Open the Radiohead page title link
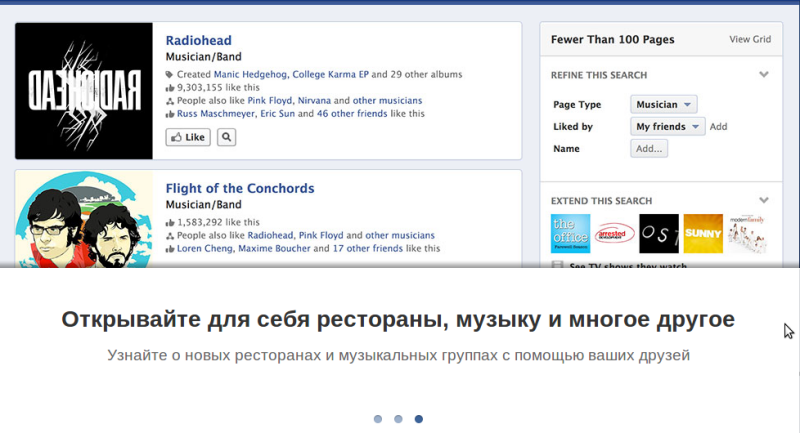The image size is (800, 433). click(x=198, y=40)
